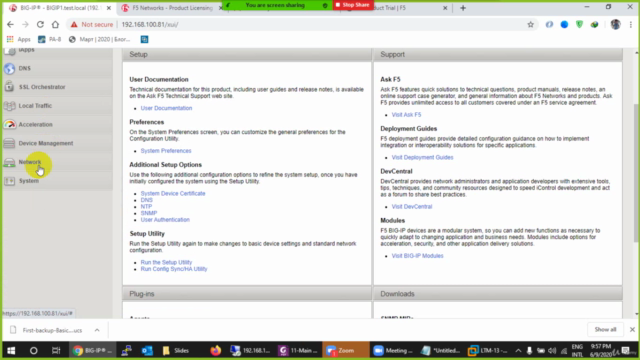
Task: Open the DNS link under Additional Setup Options
Action: click(x=147, y=200)
